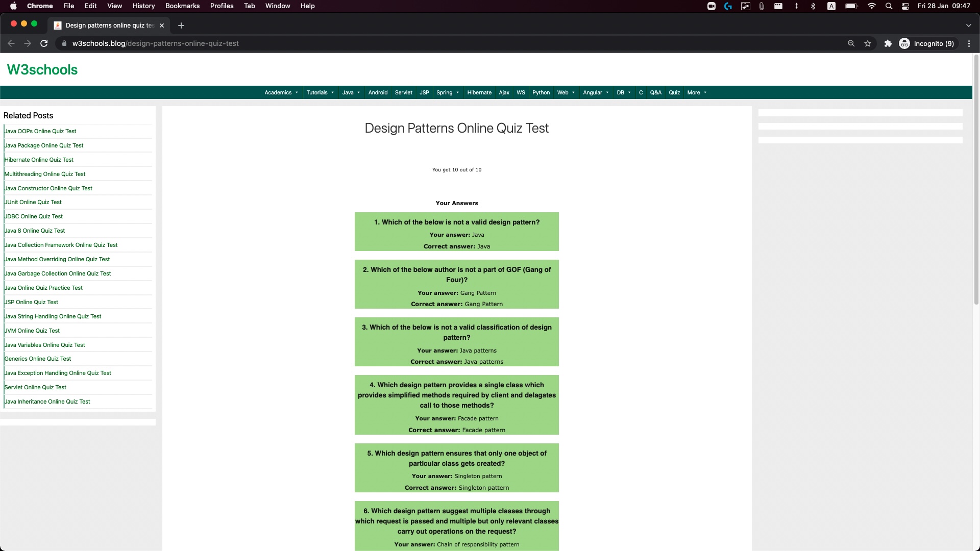Open Java OOPs Online Quiz Test link
This screenshot has width=980, height=551.
pyautogui.click(x=40, y=131)
